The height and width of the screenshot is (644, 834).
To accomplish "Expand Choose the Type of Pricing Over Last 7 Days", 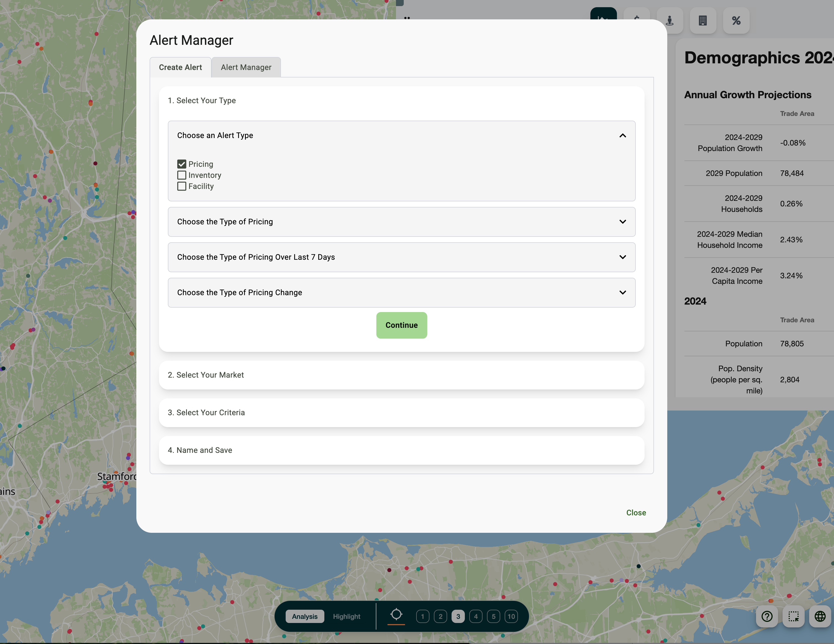I will (401, 257).
